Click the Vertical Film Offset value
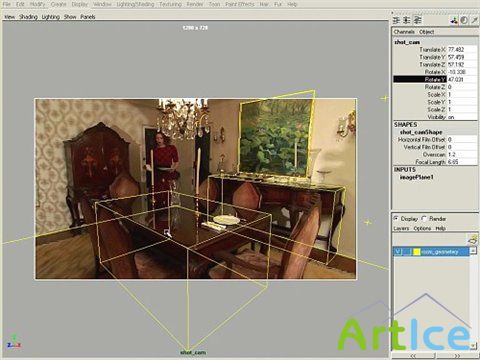This screenshot has width=480, height=360. [462, 147]
